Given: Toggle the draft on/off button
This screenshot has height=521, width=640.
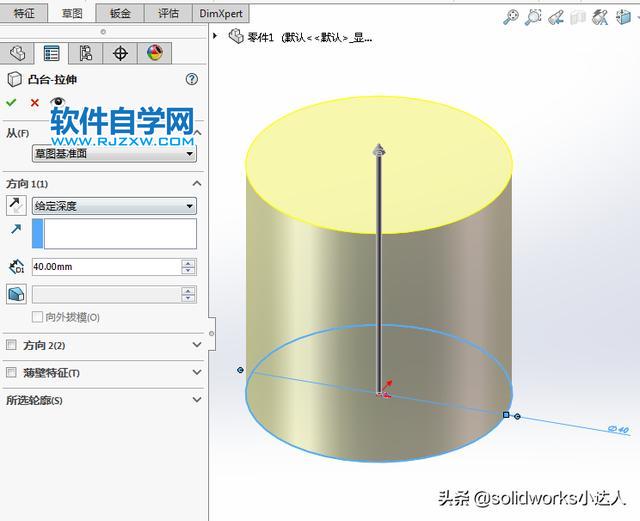Looking at the screenshot, I should click(x=16, y=294).
